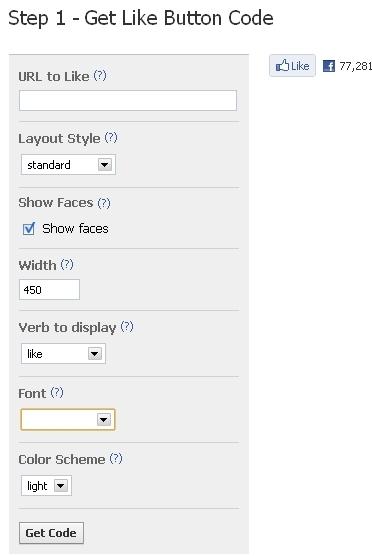
Task: Open help tooltip for Verb to display
Action: [x=127, y=327]
